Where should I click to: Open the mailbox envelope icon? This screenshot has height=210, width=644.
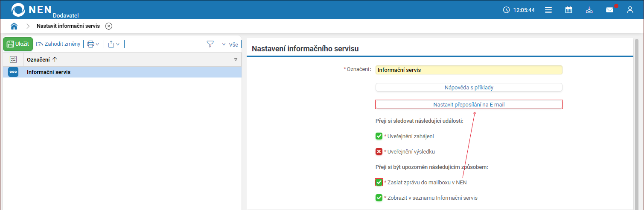(x=609, y=10)
